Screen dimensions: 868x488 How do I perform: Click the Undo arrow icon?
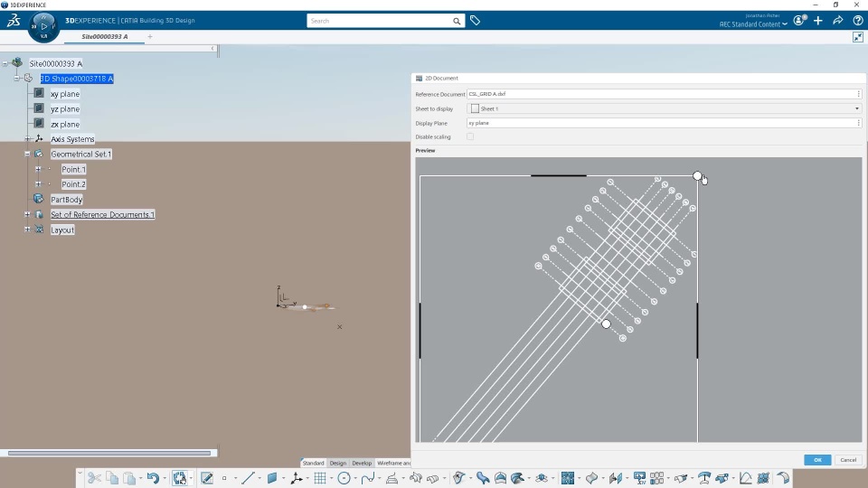click(x=153, y=478)
